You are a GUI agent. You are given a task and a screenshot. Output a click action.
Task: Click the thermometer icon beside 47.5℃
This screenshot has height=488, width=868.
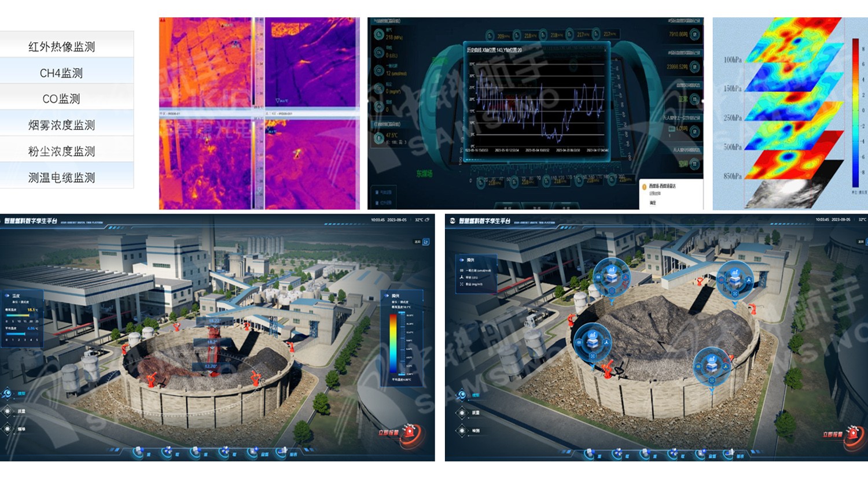click(x=379, y=138)
